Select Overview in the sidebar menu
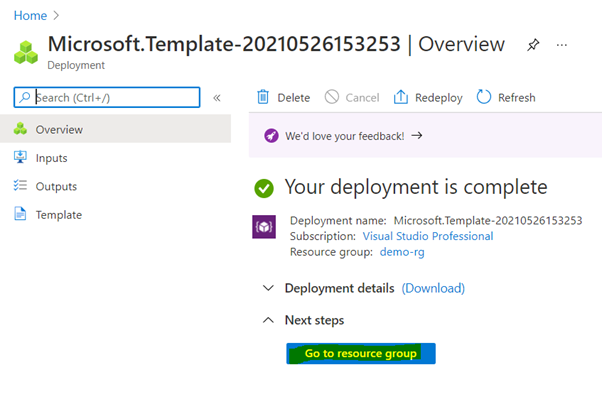Viewport: 602px width, 404px height. pos(116,129)
